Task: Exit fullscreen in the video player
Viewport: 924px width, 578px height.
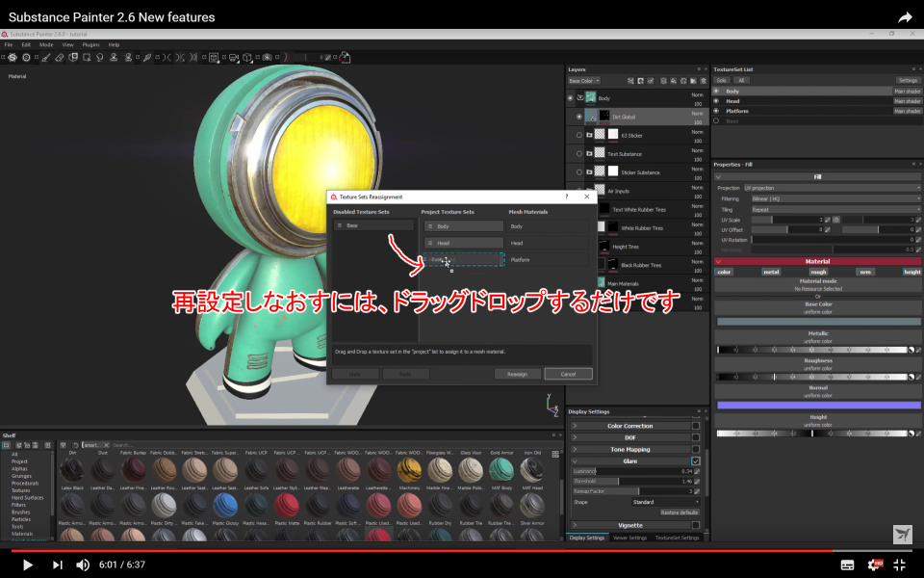Action: 899,565
